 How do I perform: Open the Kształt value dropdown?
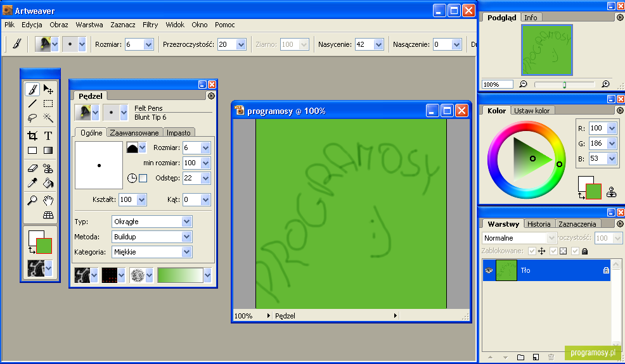coord(141,199)
